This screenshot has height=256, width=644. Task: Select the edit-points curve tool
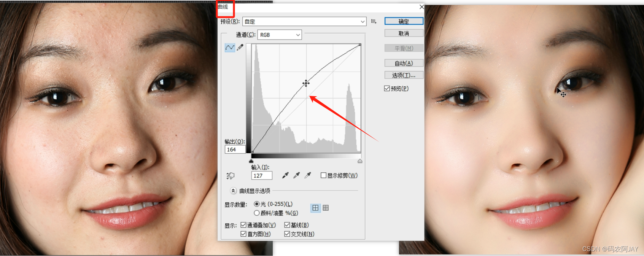pyautogui.click(x=230, y=48)
